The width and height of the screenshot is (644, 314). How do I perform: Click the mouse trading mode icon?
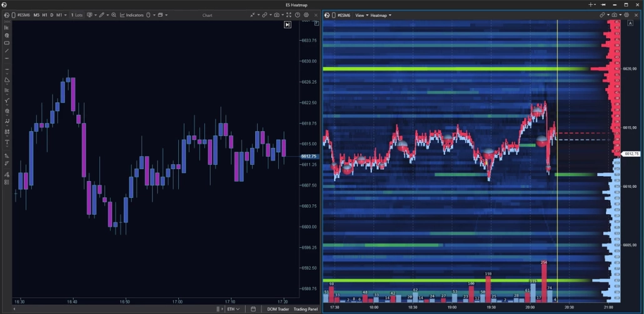tap(148, 15)
